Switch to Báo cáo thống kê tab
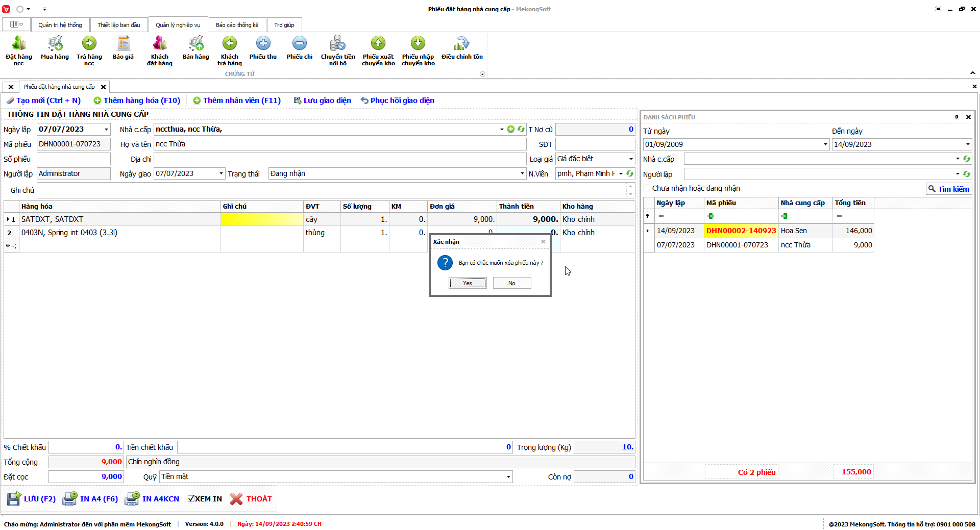This screenshot has height=530, width=980. coord(237,25)
